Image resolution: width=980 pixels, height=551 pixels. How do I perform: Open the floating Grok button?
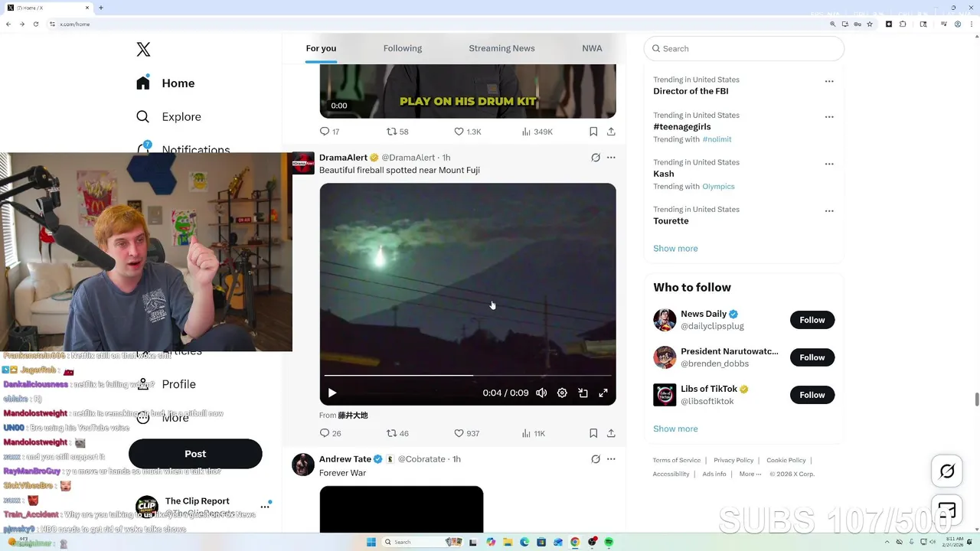(947, 471)
